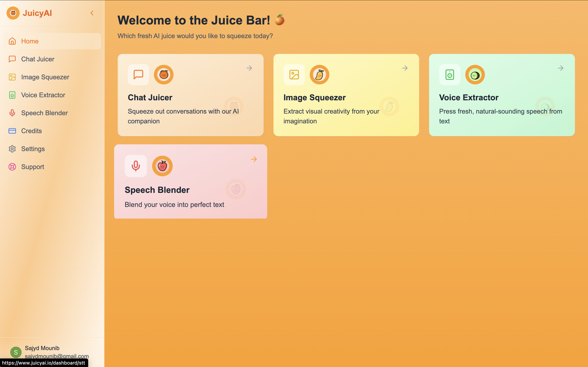The image size is (588, 367).
Task: Click the Speech Blender card orange arrow
Action: click(x=254, y=159)
